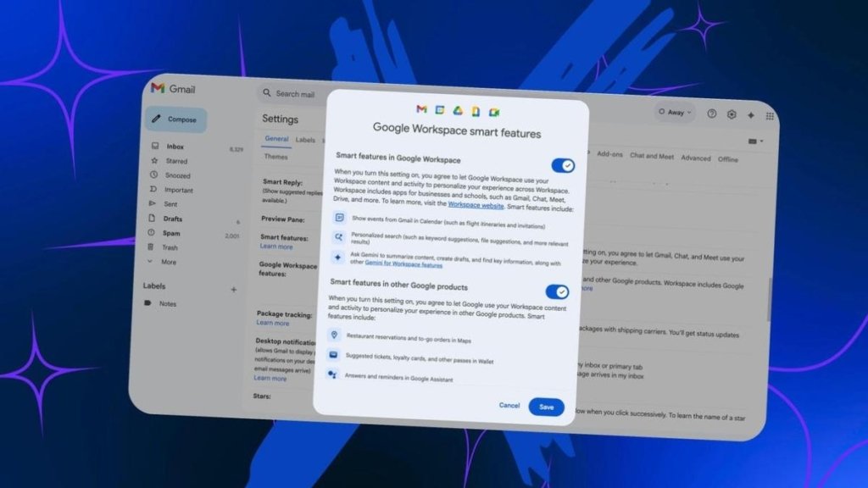Open the Away status dropdown
Screen dimensions: 868x488
675,113
